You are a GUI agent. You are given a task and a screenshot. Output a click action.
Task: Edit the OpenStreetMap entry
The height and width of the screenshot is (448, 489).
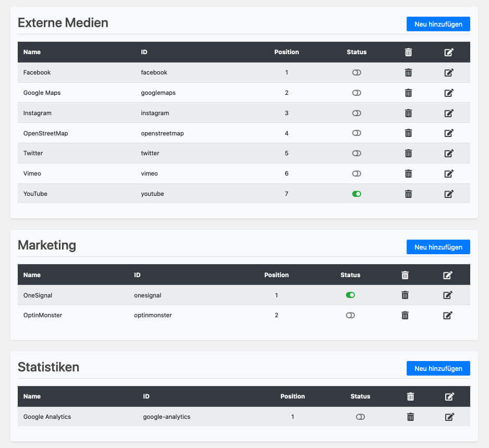point(449,133)
